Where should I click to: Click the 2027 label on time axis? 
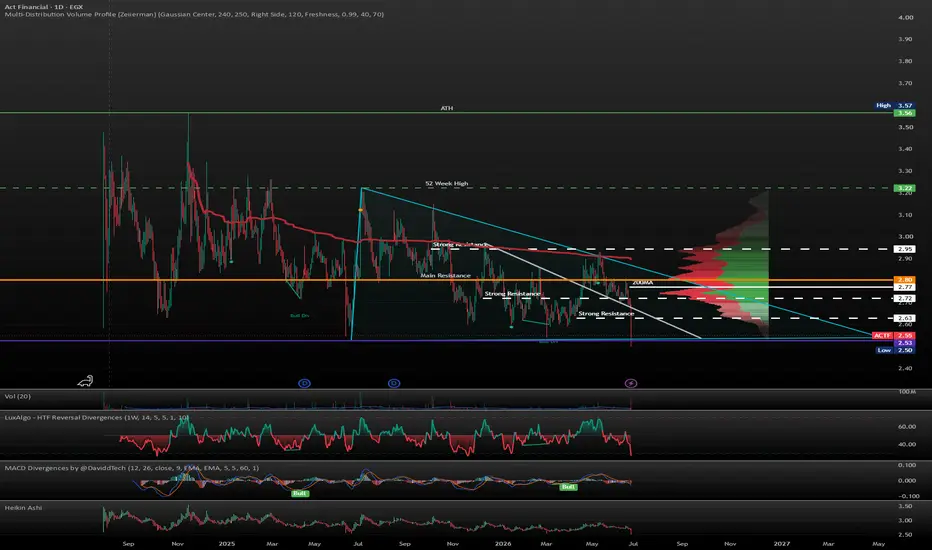point(781,543)
